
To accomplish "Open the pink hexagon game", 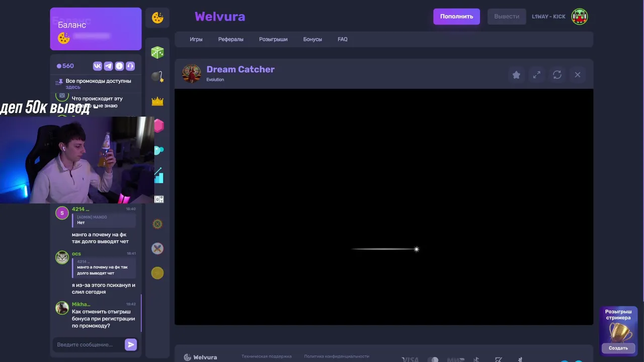I will tap(159, 126).
